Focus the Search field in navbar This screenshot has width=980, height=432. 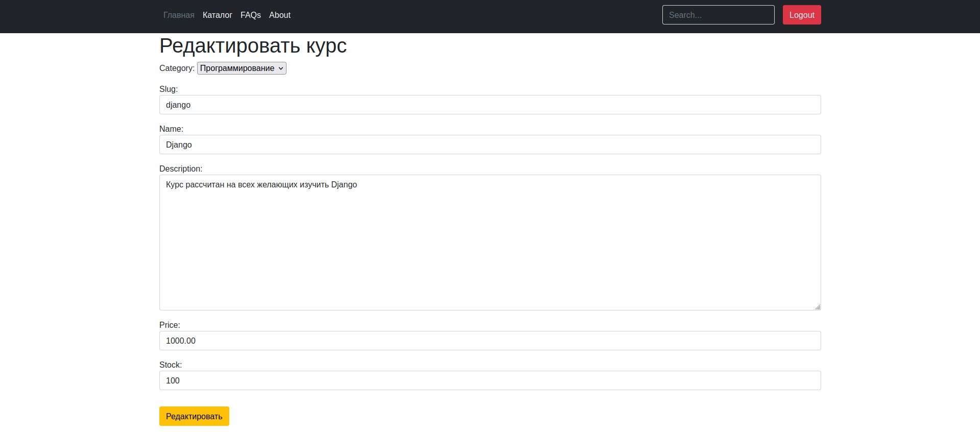(x=718, y=15)
